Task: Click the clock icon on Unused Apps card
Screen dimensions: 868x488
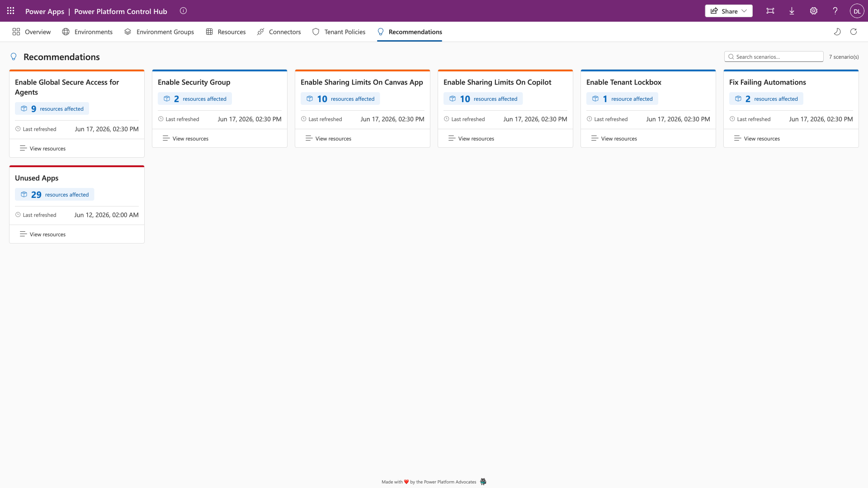Action: (x=18, y=215)
